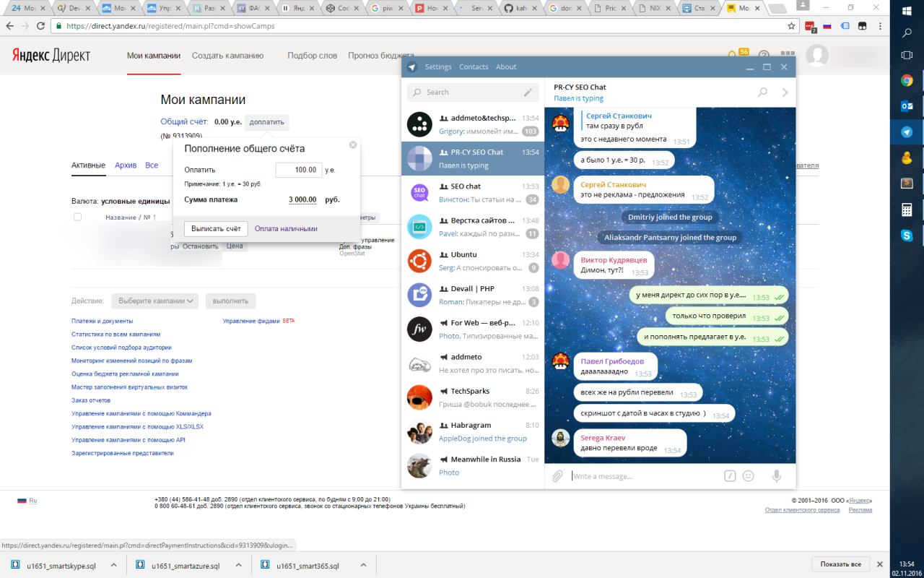Image resolution: width=924 pixels, height=578 pixels.
Task: Click the Остановить campaign link
Action: [x=200, y=246]
